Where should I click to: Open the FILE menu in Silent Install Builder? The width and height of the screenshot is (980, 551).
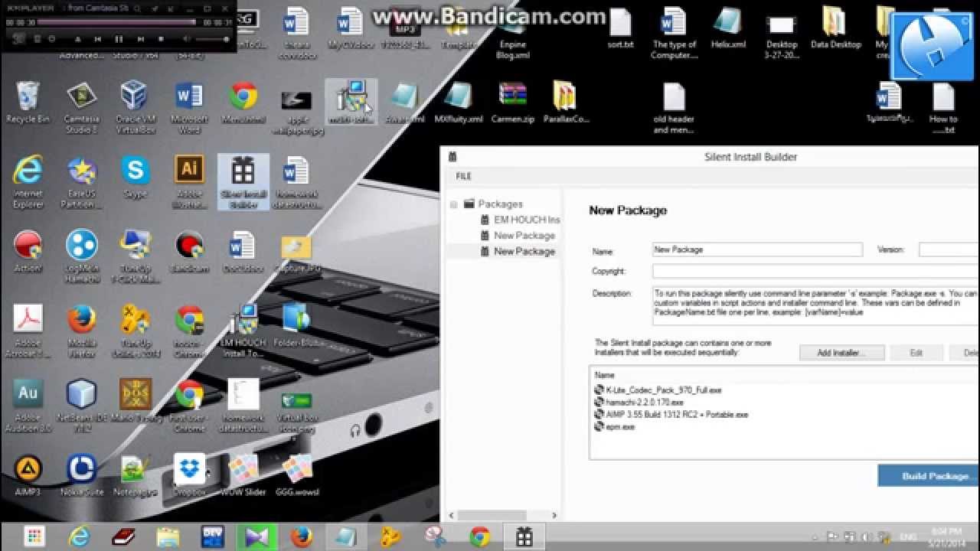pos(464,177)
